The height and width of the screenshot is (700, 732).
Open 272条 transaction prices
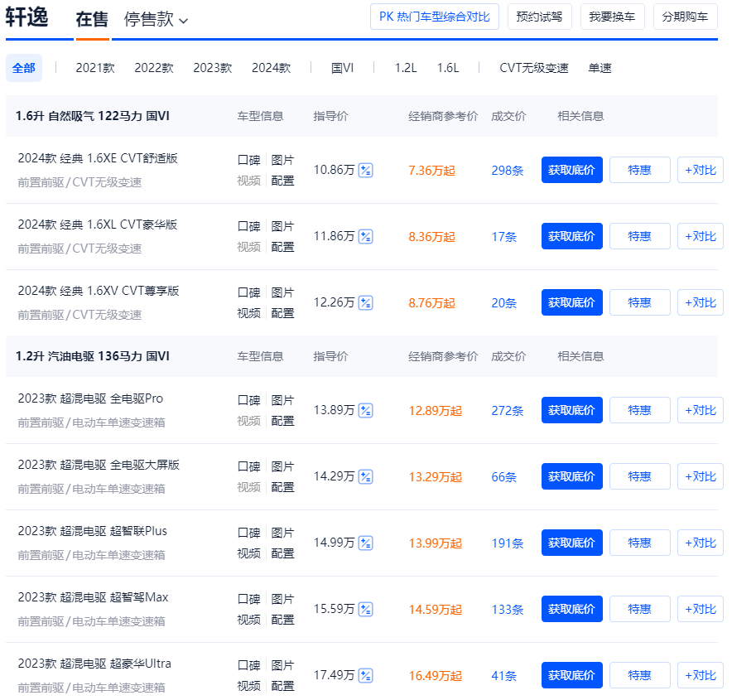508,411
